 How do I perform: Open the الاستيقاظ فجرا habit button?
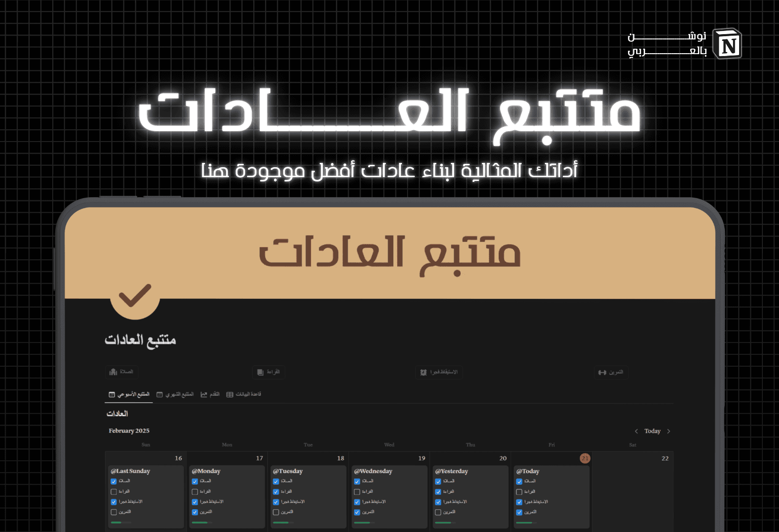click(x=439, y=372)
